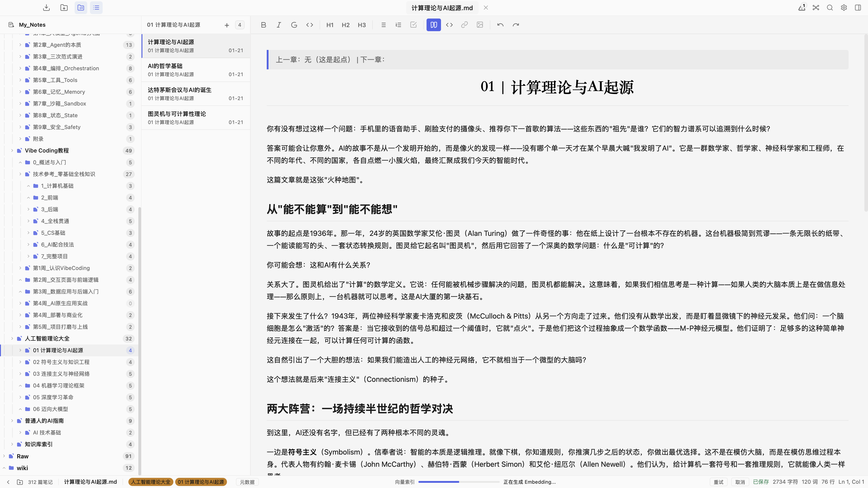
Task: Select the 第1周_认识VibeCoding folder
Action: tap(69, 268)
